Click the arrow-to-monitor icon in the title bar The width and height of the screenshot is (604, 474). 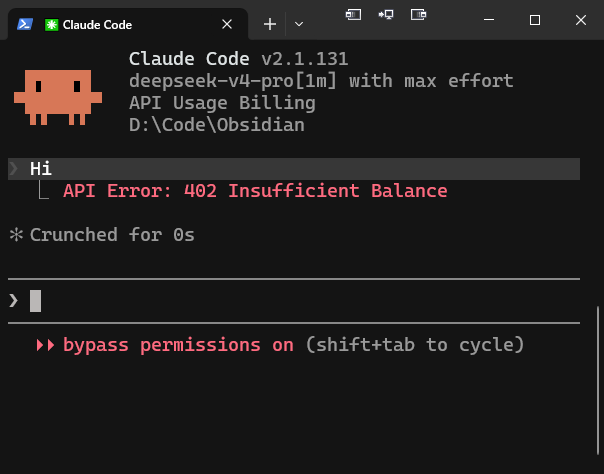(386, 15)
